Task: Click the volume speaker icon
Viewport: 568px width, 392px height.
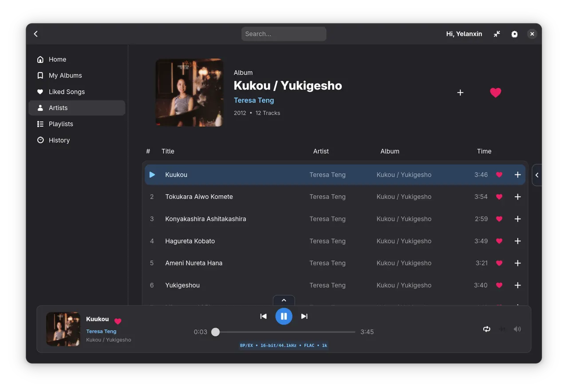Action: point(517,329)
